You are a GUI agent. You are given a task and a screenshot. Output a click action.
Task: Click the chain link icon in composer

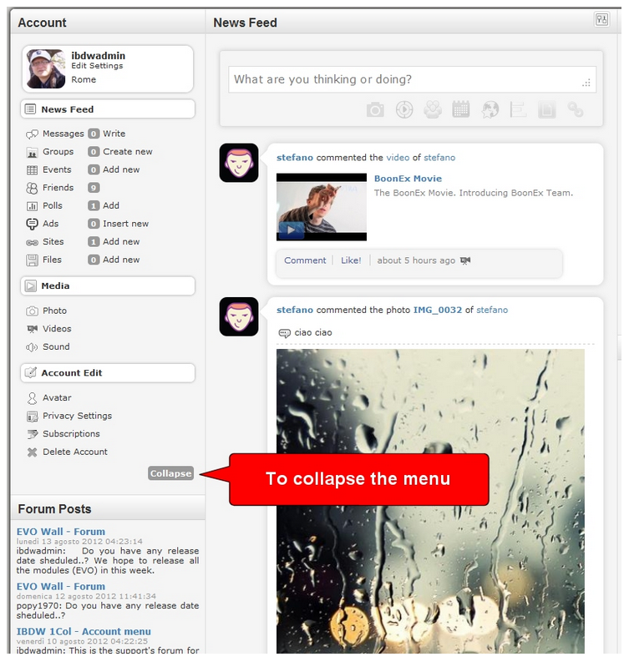[x=576, y=109]
